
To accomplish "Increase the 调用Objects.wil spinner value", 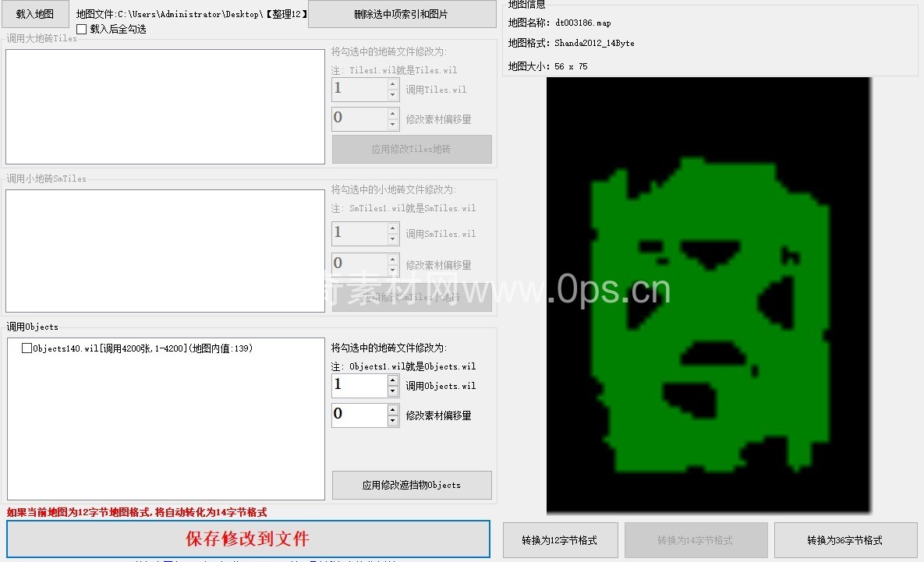I will click(393, 380).
